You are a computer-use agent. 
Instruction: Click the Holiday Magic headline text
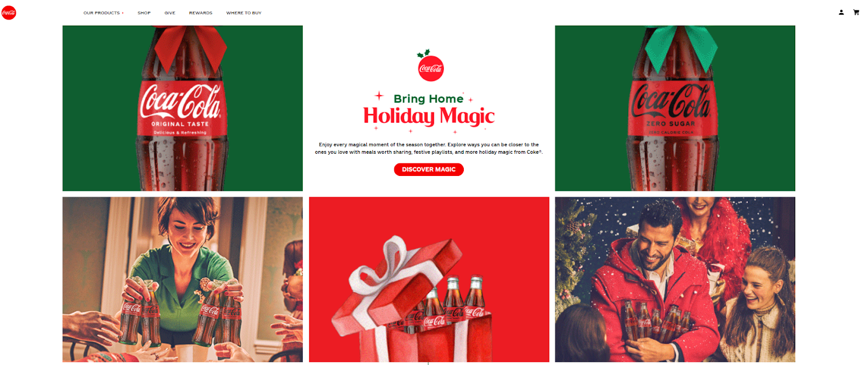pos(429,116)
